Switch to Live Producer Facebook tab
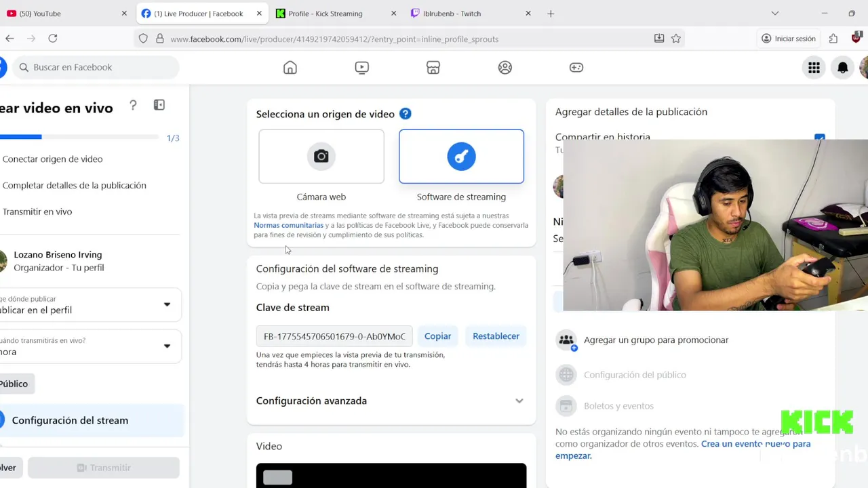 coord(201,14)
